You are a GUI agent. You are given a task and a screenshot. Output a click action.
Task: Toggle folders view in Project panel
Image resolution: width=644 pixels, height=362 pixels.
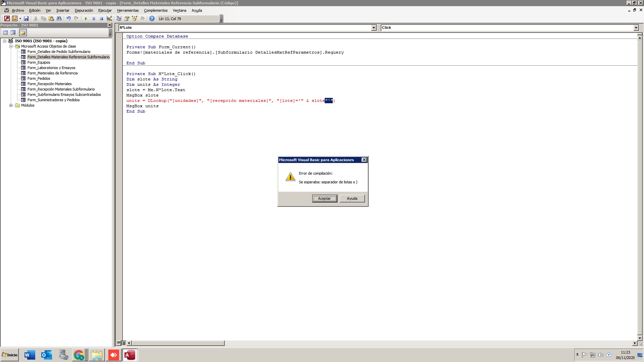pyautogui.click(x=23, y=33)
